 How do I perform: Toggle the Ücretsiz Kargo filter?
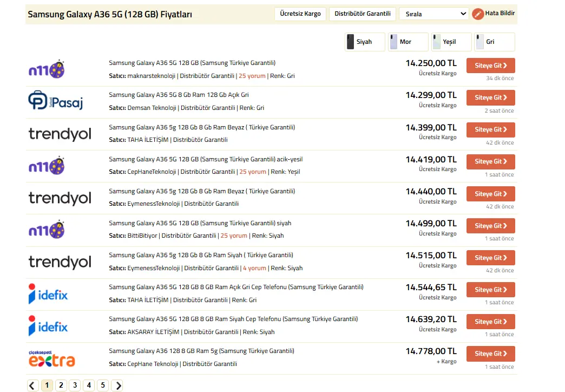pyautogui.click(x=300, y=14)
